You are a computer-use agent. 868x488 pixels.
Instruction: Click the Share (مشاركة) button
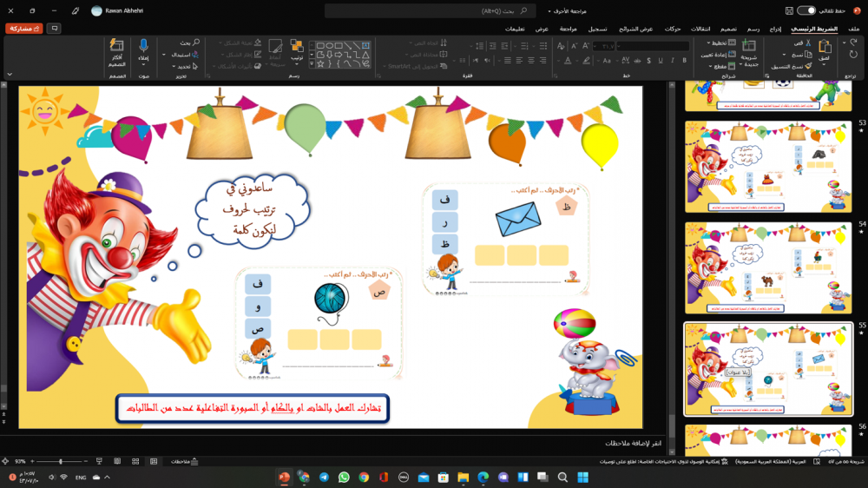pos(23,29)
